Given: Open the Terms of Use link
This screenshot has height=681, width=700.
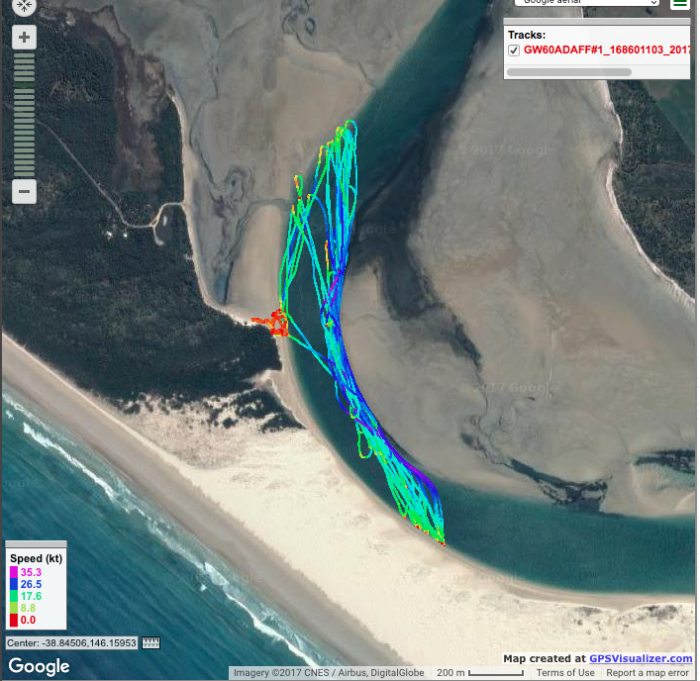Looking at the screenshot, I should coord(565,673).
